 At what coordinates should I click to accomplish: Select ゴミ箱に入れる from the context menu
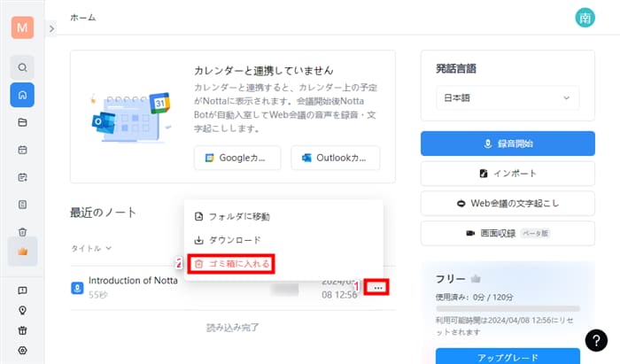(233, 263)
